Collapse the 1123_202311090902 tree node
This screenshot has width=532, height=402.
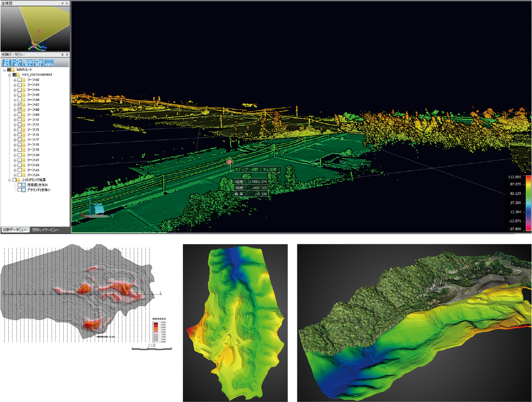tap(10, 75)
